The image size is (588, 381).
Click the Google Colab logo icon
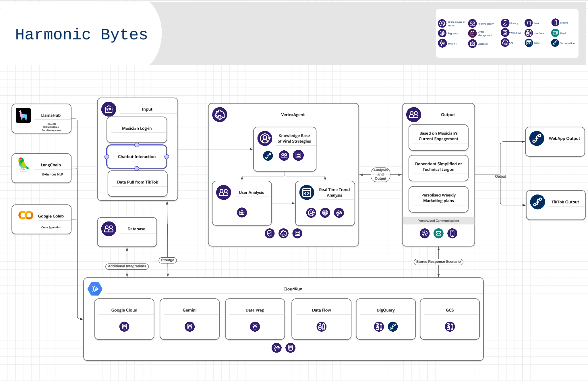click(26, 215)
